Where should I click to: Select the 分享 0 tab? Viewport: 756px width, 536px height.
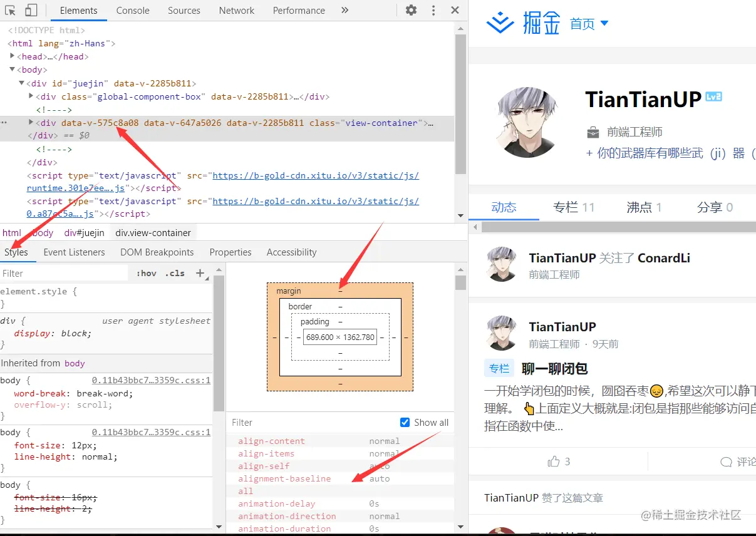pyautogui.click(x=715, y=207)
